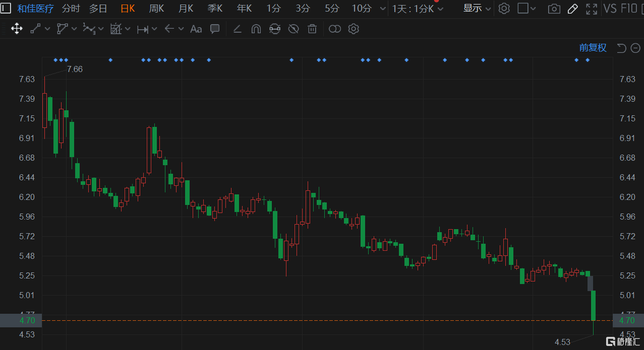Open the layout square dropdown
The image size is (644, 350).
tap(527, 9)
